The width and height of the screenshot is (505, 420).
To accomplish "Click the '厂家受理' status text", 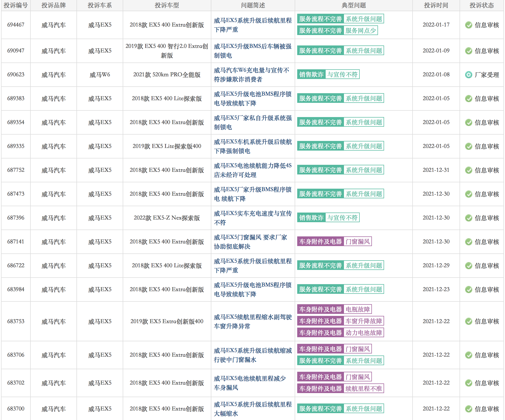I will [x=487, y=75].
